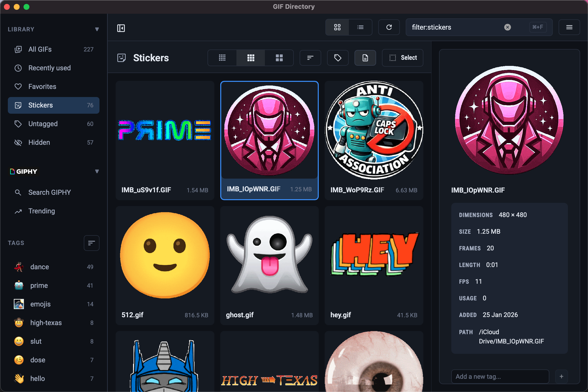Click the plus button to add tag
Image resolution: width=588 pixels, height=392 pixels.
pos(562,377)
